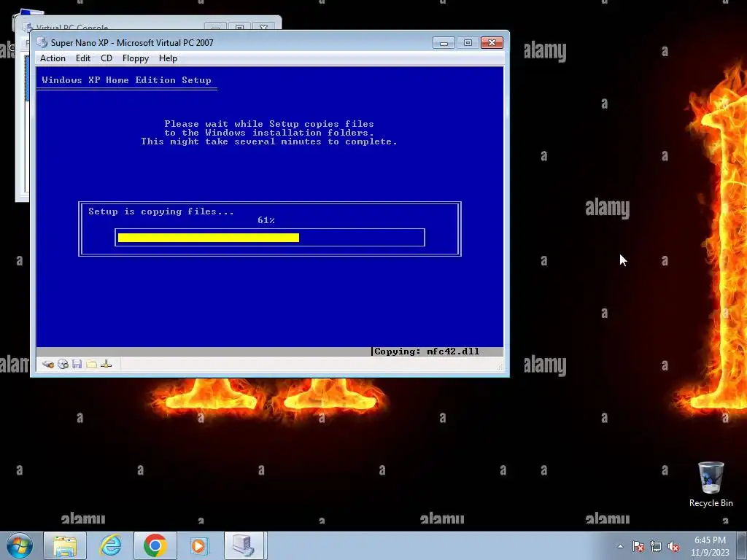Maximize the Super Nano XP window
The width and height of the screenshot is (747, 560).
point(468,43)
